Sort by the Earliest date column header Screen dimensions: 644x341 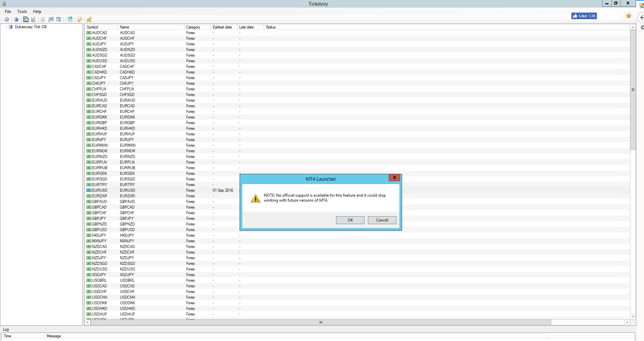224,27
